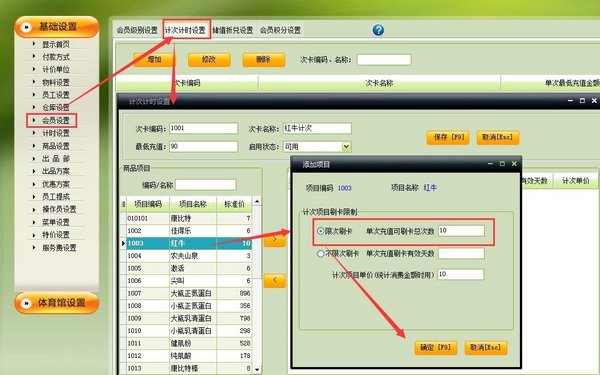The width and height of the screenshot is (600, 375).
Task: Select the 大瓶正氮蛋白 row
Action: coord(189,293)
